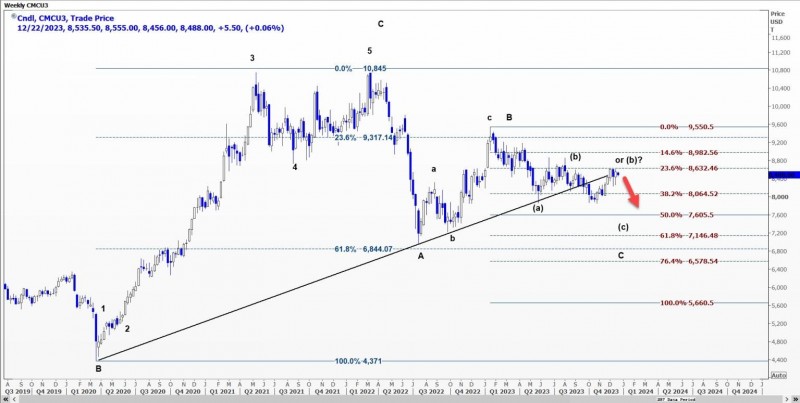This screenshot has height=403, width=800.
Task: Select the 100.0% 4,371 Fibonacci base label
Action: (358, 361)
